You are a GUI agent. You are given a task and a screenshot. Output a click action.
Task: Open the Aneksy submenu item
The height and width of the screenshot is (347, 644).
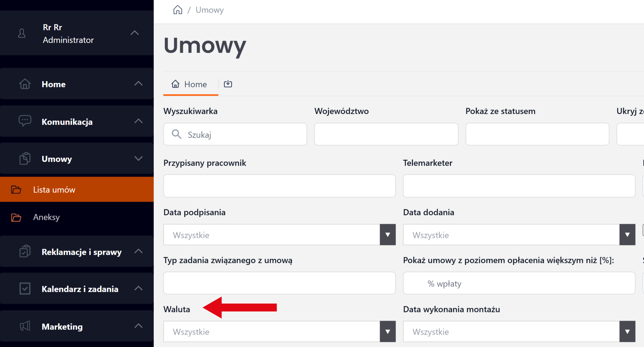coord(46,217)
